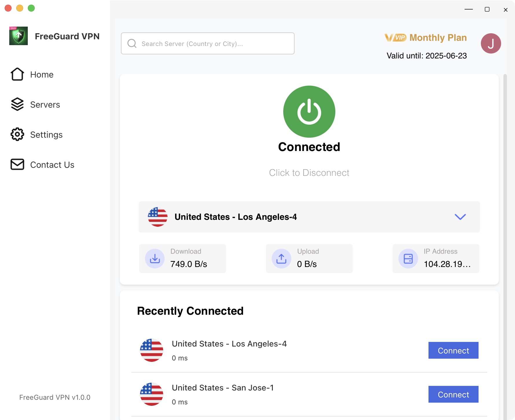Viewport: 515px width, 420px height.
Task: Click the Settings gear icon
Action: pos(17,135)
